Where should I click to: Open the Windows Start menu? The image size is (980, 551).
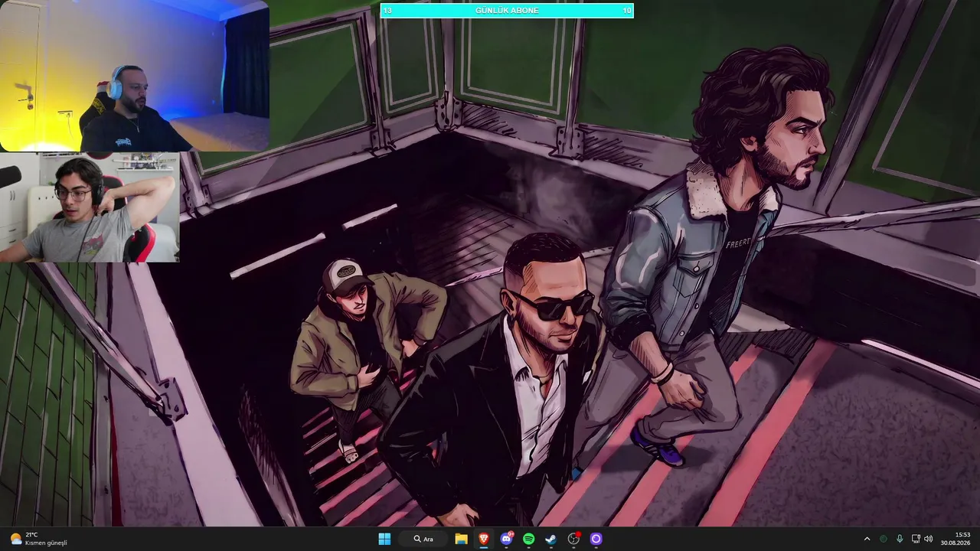384,539
